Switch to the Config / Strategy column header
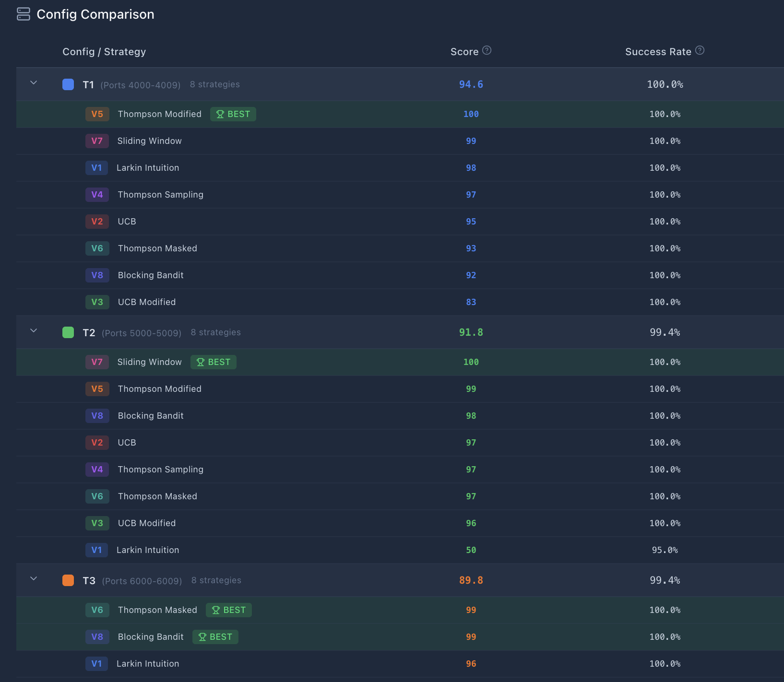 (104, 51)
